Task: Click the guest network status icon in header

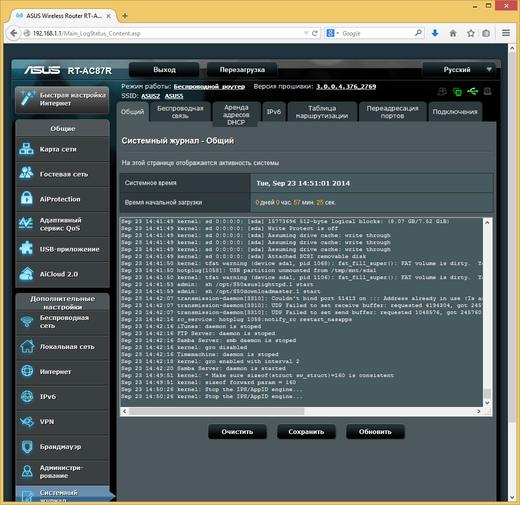Action: pyautogui.click(x=442, y=91)
